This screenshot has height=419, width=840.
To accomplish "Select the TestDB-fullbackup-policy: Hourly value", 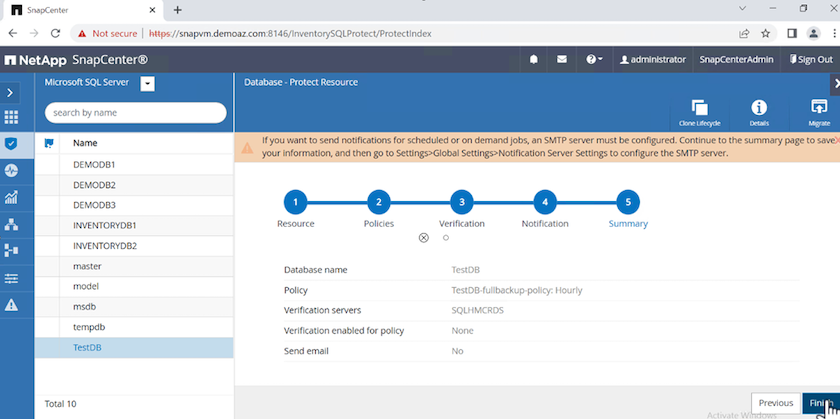I will pyautogui.click(x=516, y=290).
